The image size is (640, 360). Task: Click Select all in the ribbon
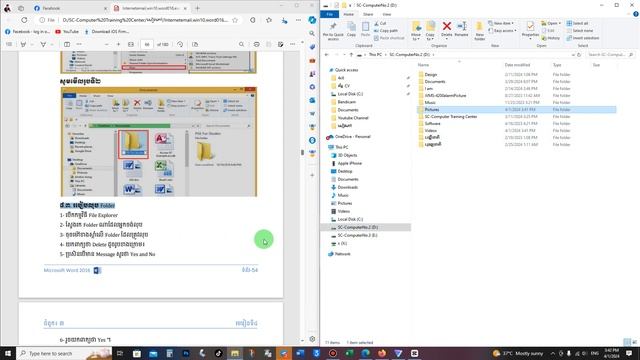coord(578,23)
